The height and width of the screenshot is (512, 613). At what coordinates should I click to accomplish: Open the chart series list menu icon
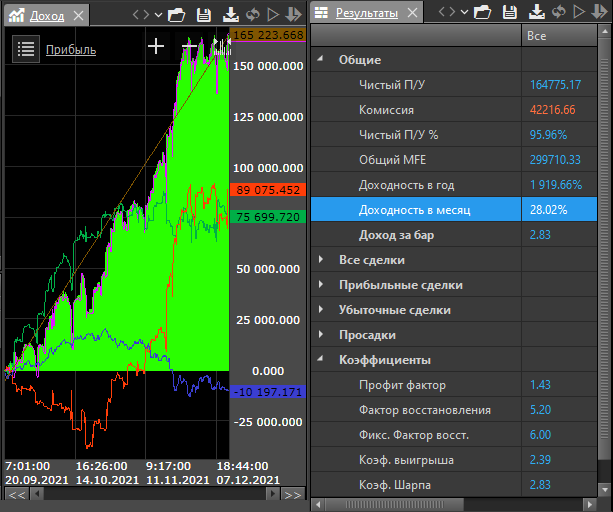pyautogui.click(x=26, y=49)
